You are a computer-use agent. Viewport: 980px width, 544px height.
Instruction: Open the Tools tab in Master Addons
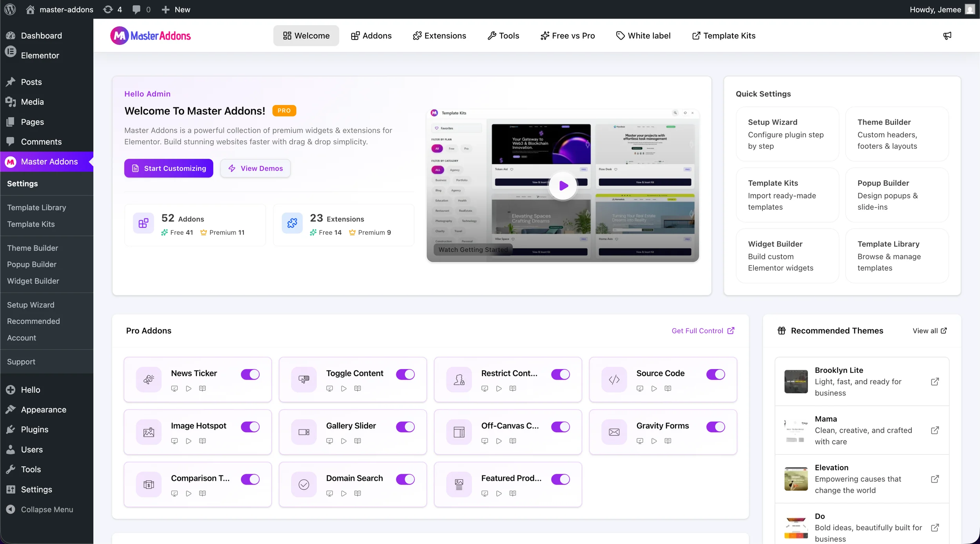(503, 36)
